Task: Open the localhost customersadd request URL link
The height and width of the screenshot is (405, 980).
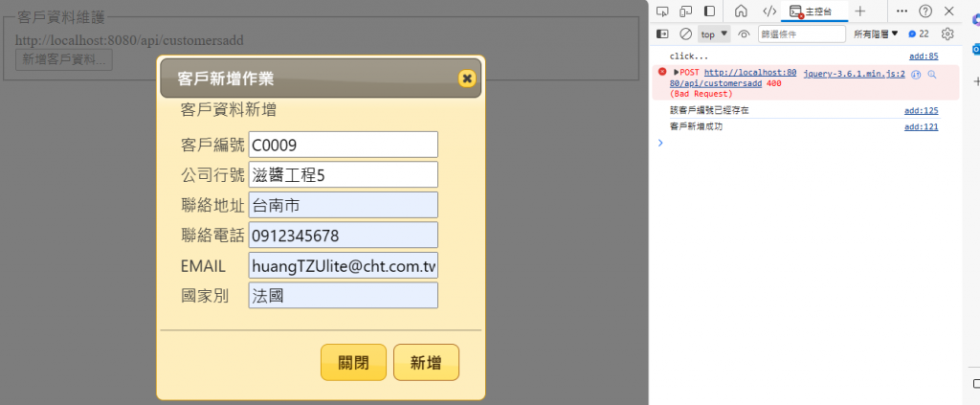Action: [x=733, y=78]
